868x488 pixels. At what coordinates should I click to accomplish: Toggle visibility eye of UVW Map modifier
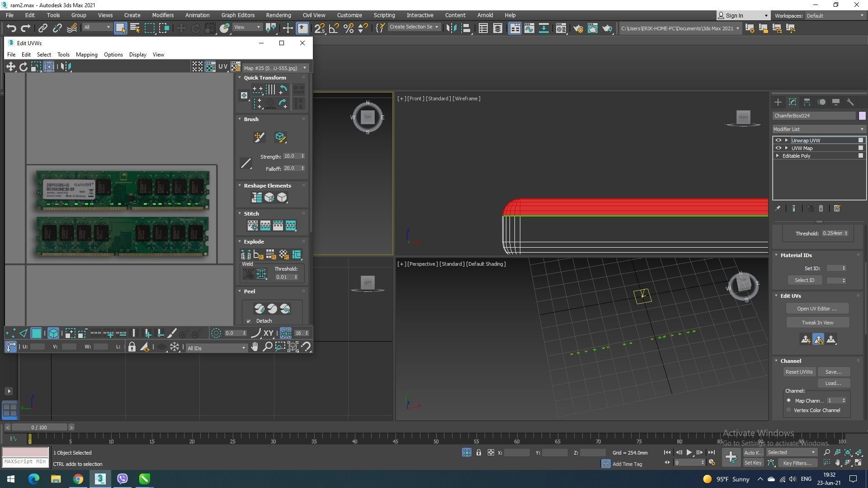pyautogui.click(x=778, y=148)
